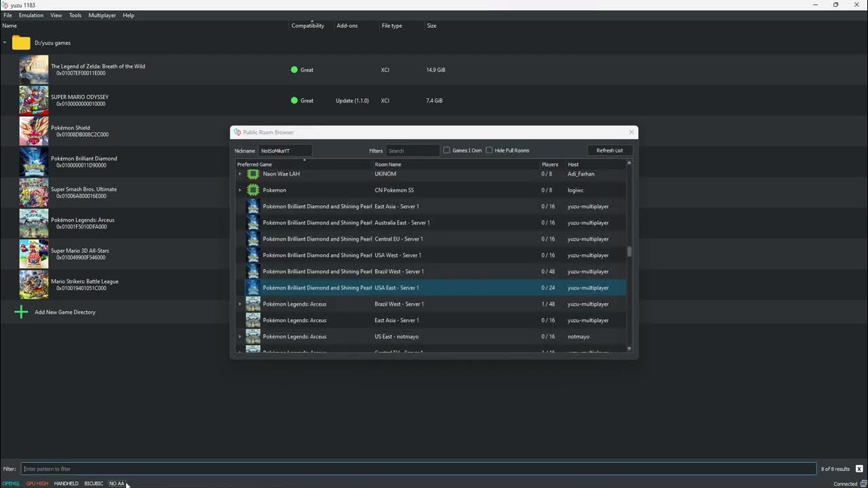Screen dimensions: 868x488
Task: Toggle the BICUBIC scaling filter indicator
Action: 94,483
